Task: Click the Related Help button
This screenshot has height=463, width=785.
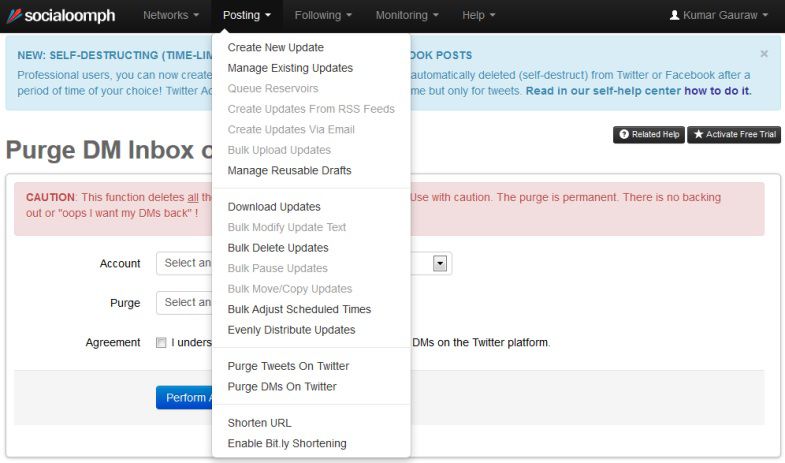Action: pos(649,135)
